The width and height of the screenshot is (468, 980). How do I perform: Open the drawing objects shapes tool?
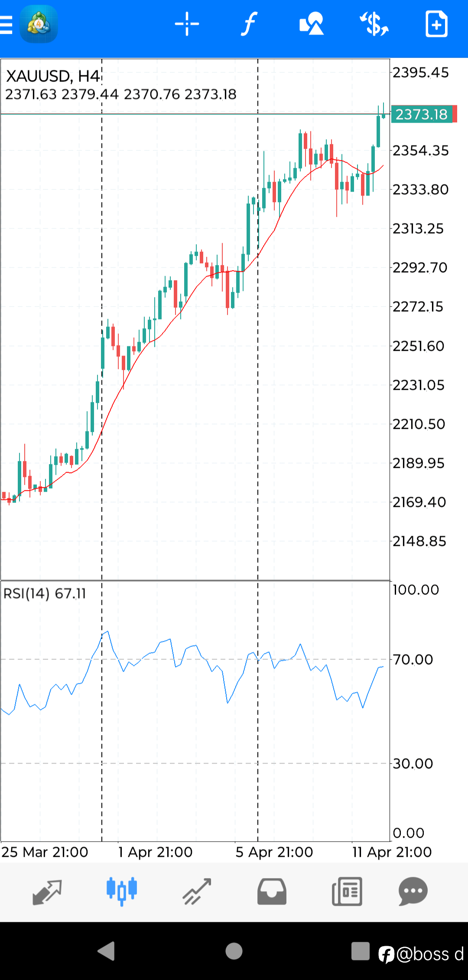(x=312, y=24)
